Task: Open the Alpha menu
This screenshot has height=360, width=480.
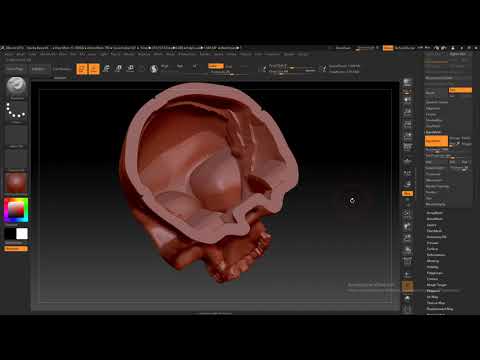Action: tap(9, 54)
